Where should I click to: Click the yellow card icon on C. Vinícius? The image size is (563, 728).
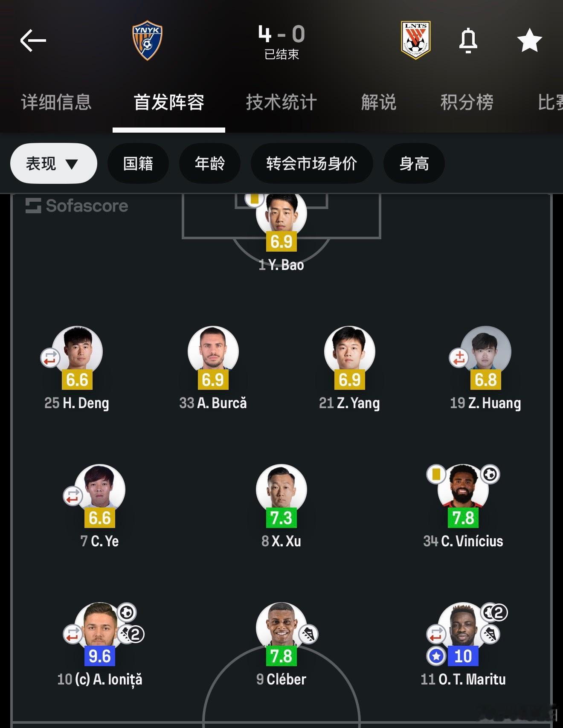tap(436, 474)
